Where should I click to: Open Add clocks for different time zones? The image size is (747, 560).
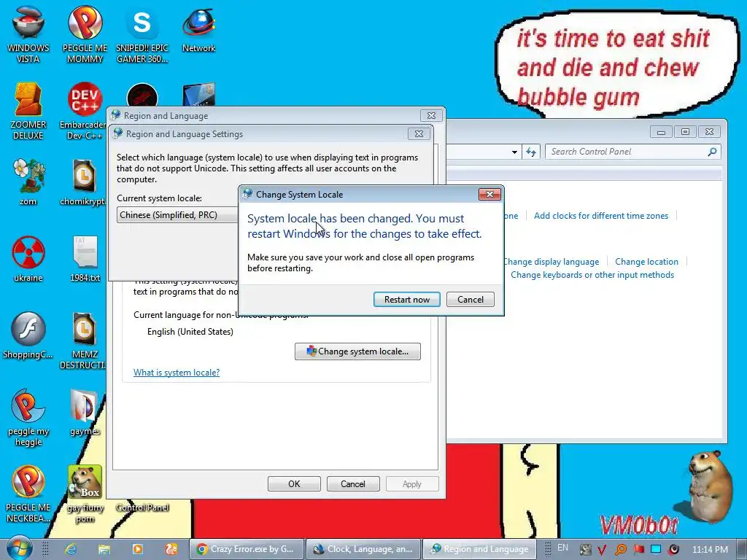(601, 216)
